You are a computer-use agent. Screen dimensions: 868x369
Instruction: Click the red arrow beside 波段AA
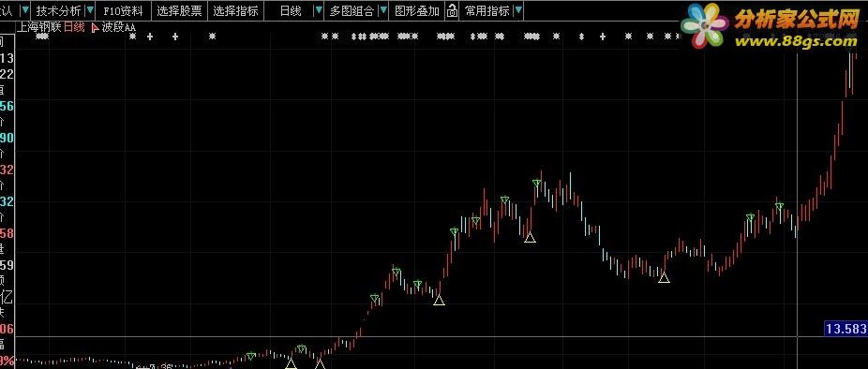tap(96, 27)
